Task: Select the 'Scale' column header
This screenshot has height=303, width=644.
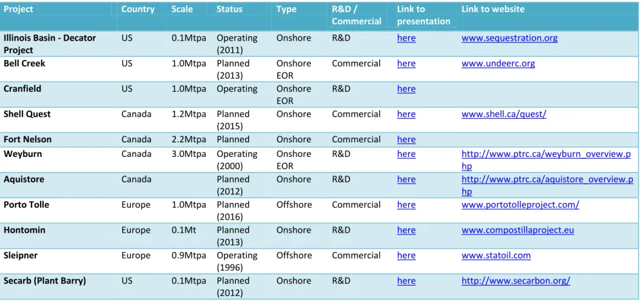Action: (x=182, y=9)
